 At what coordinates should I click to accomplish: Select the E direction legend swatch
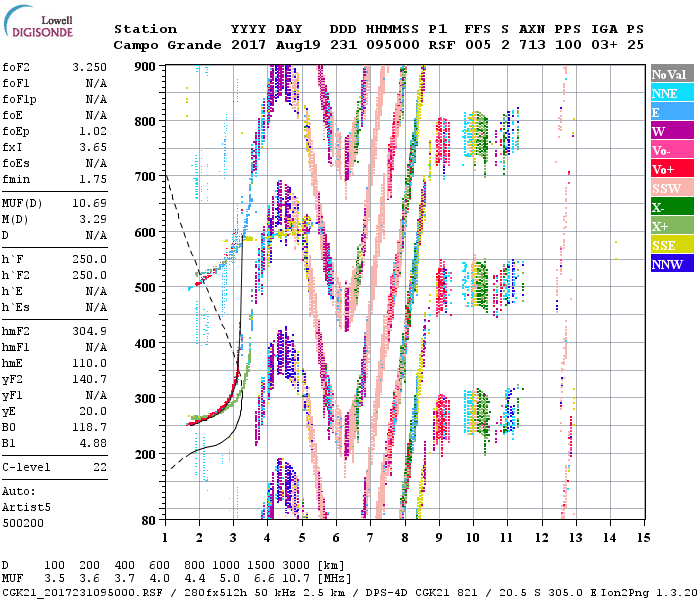pyautogui.click(x=671, y=112)
